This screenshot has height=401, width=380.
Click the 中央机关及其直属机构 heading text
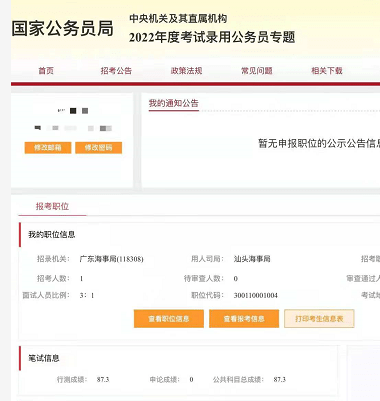tap(178, 18)
